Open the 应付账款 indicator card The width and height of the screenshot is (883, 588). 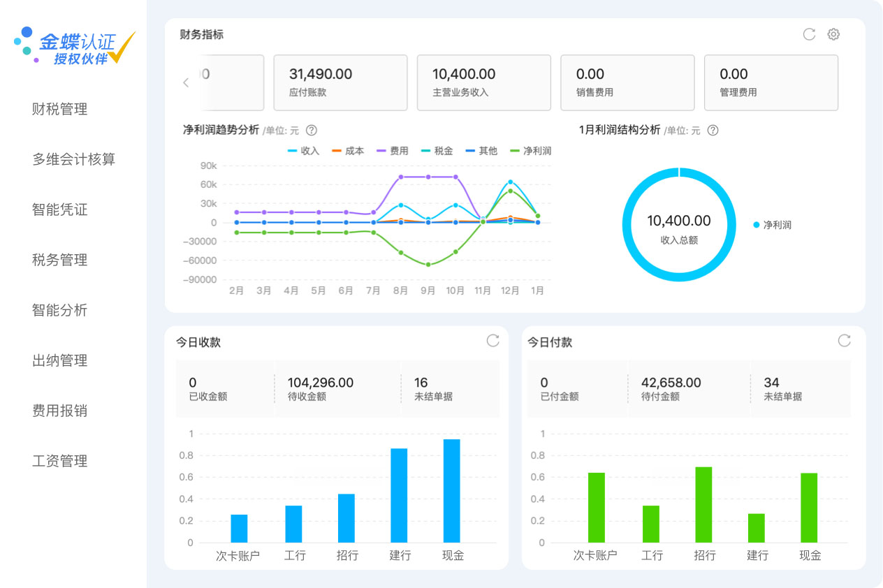point(340,82)
